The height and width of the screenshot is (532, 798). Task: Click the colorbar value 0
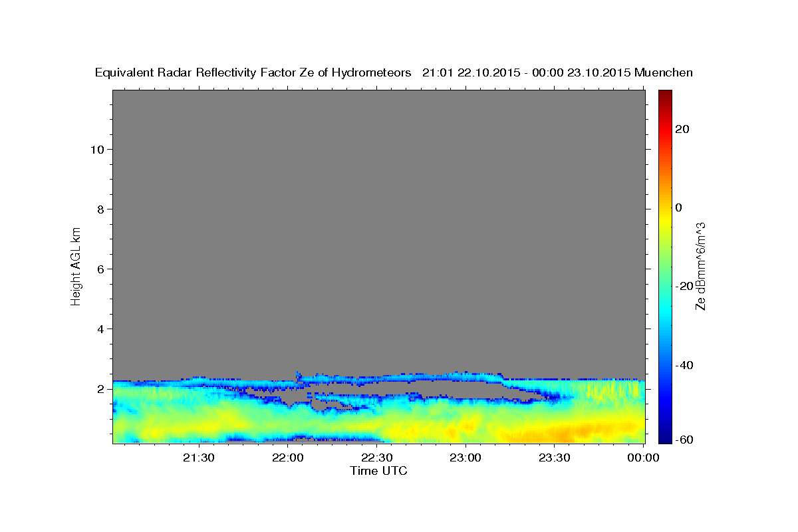pos(678,207)
